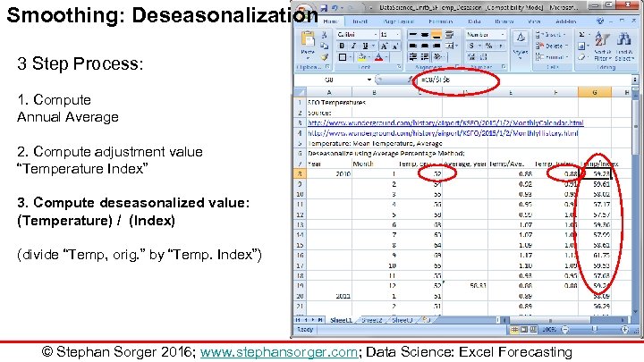Click the Align Text Left icon
This screenshot has width=644, height=362.
(413, 46)
